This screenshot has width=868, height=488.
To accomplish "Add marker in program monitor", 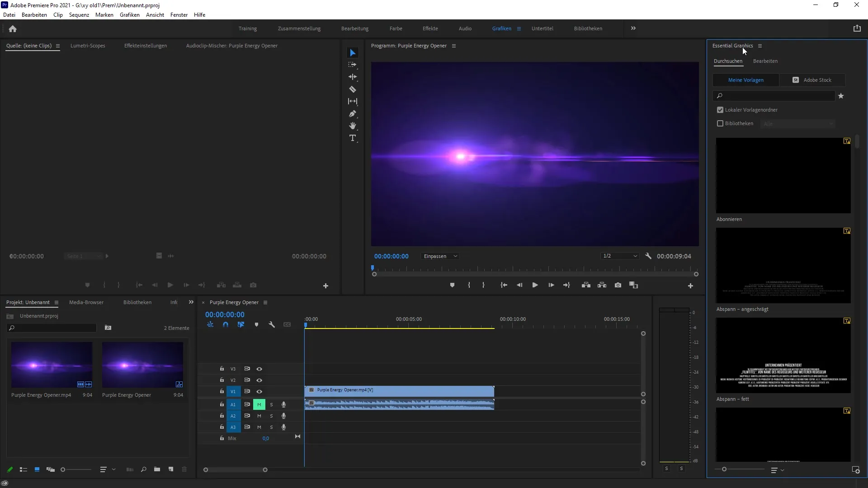I will click(x=452, y=285).
